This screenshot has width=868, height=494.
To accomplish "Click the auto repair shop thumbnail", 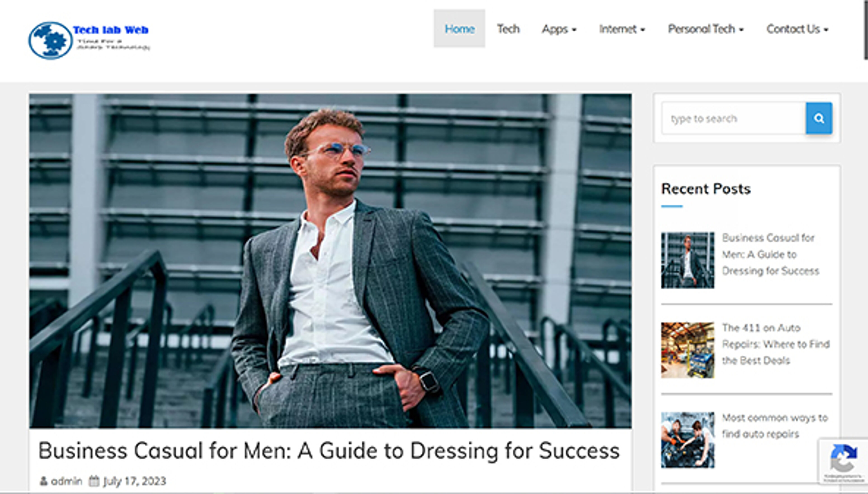I will click(x=687, y=350).
